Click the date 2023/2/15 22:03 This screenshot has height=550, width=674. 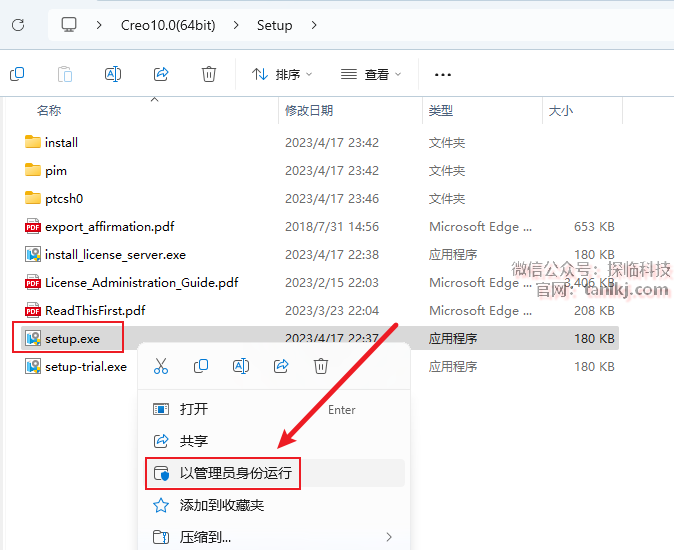[x=332, y=282]
